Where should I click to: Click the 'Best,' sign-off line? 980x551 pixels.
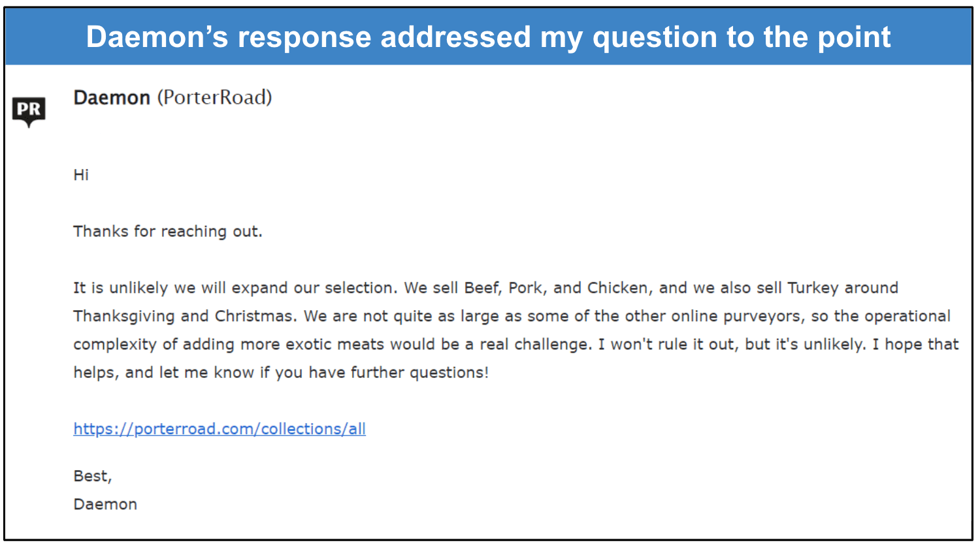click(x=93, y=477)
